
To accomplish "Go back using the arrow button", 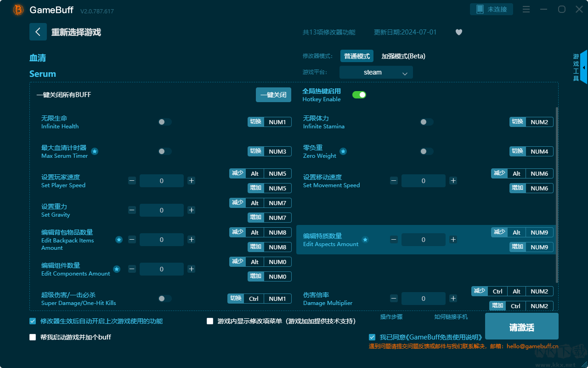I will click(38, 32).
